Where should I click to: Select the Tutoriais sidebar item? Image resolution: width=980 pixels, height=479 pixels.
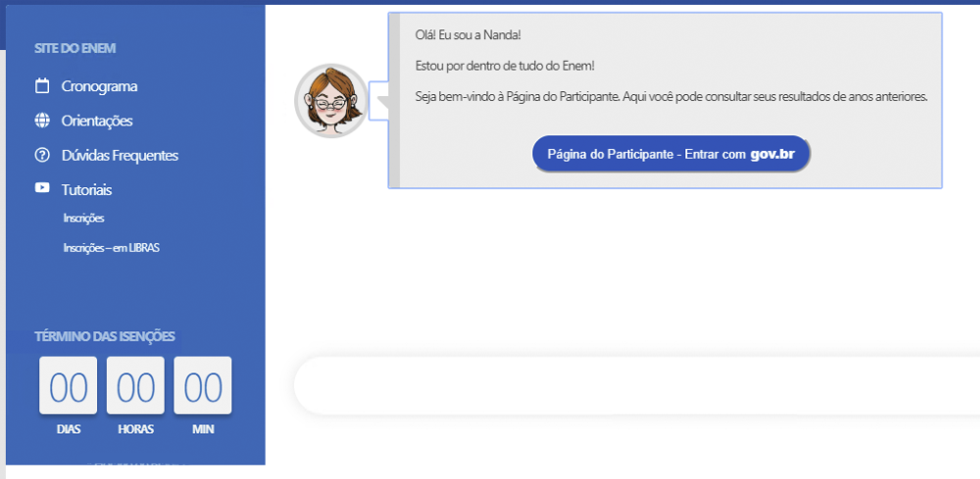coord(86,189)
